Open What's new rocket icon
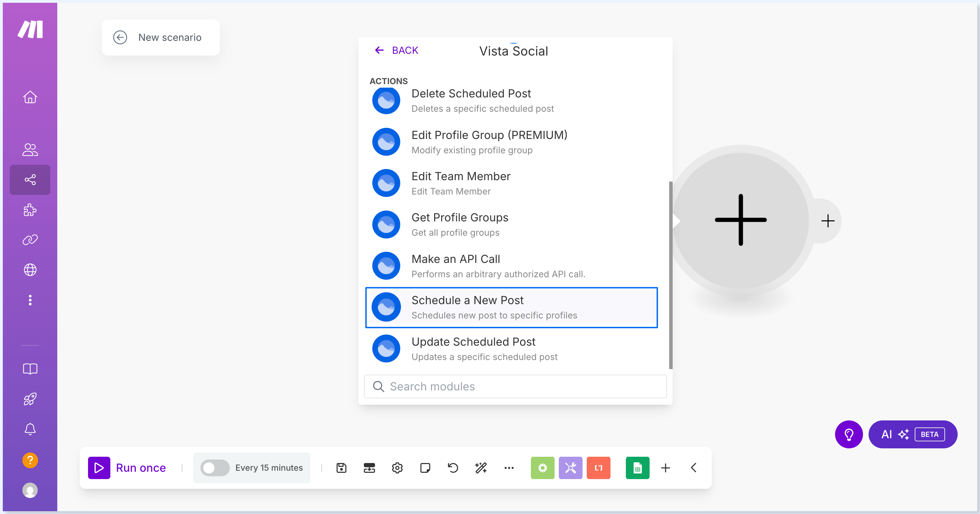Image resolution: width=980 pixels, height=514 pixels. click(30, 399)
